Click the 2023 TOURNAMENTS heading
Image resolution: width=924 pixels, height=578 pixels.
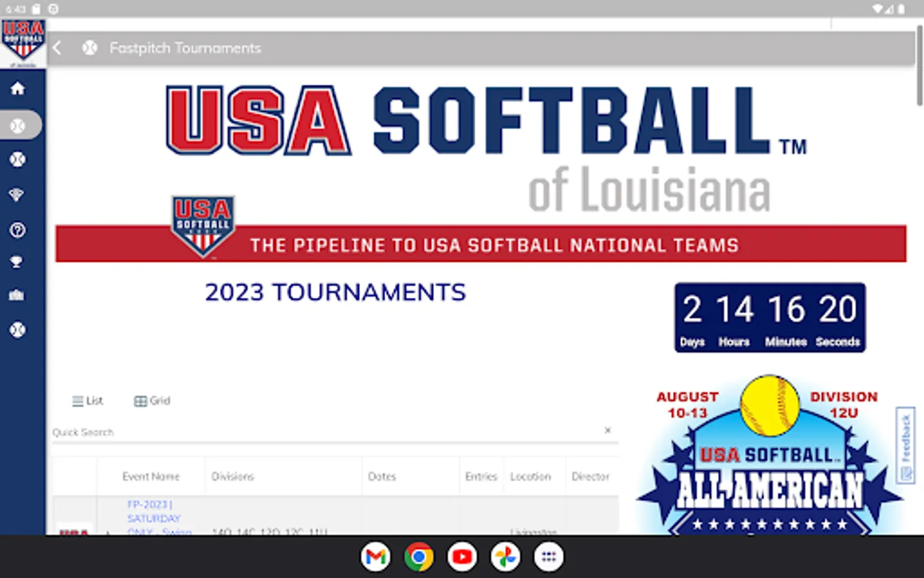coord(336,293)
